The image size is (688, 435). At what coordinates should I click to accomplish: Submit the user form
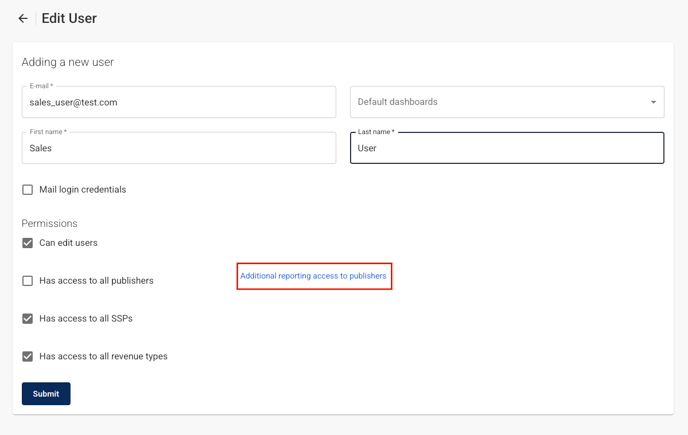tap(46, 394)
